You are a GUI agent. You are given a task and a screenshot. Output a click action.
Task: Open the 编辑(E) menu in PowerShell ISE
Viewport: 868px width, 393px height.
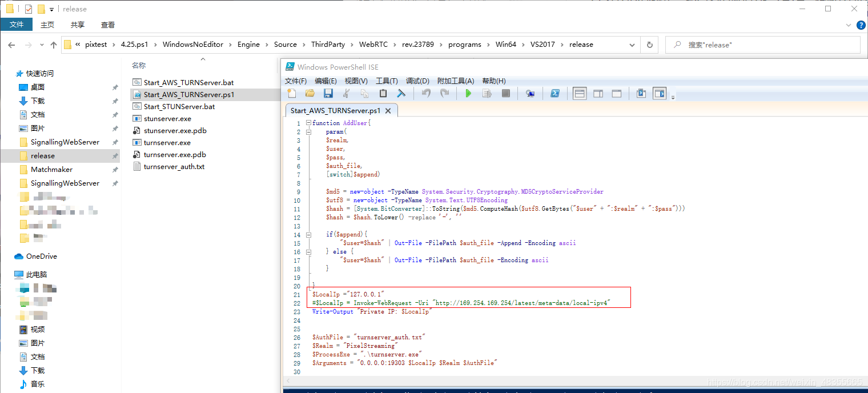point(325,81)
